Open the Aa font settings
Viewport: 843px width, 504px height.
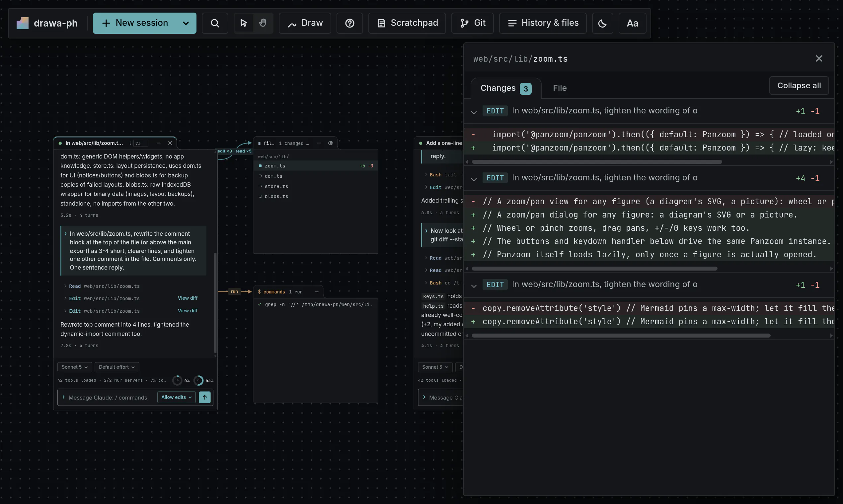click(632, 23)
